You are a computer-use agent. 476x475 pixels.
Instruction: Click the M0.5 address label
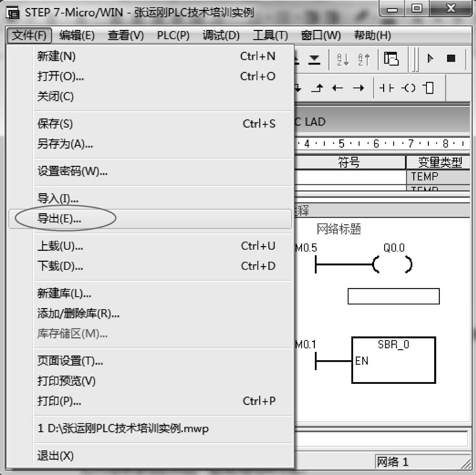pyautogui.click(x=306, y=248)
